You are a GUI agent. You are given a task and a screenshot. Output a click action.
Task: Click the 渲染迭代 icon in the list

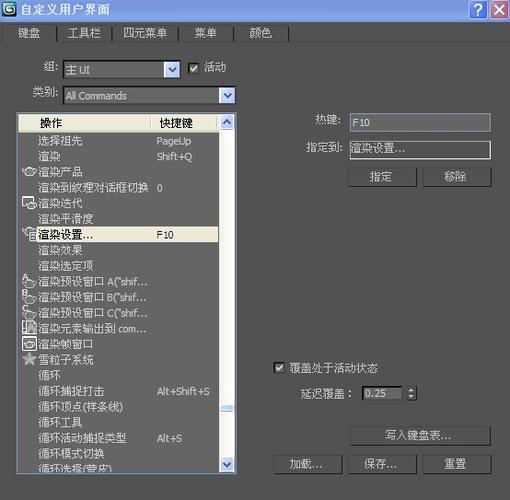29,203
